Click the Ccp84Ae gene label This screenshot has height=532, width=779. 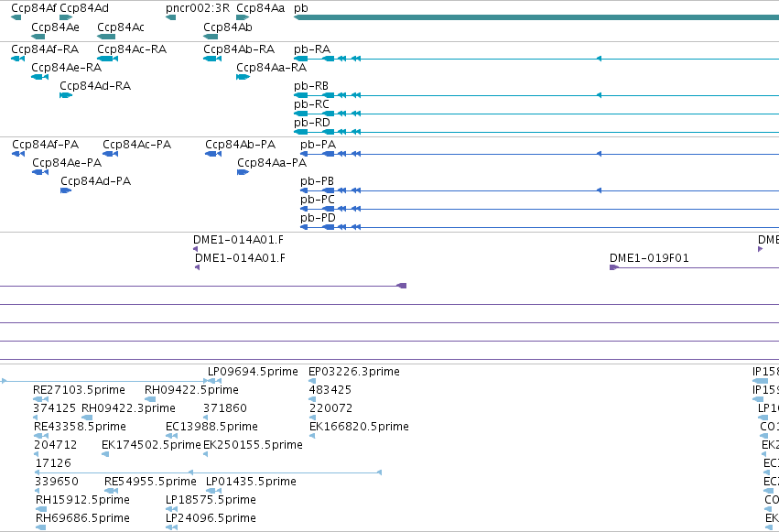tap(55, 27)
